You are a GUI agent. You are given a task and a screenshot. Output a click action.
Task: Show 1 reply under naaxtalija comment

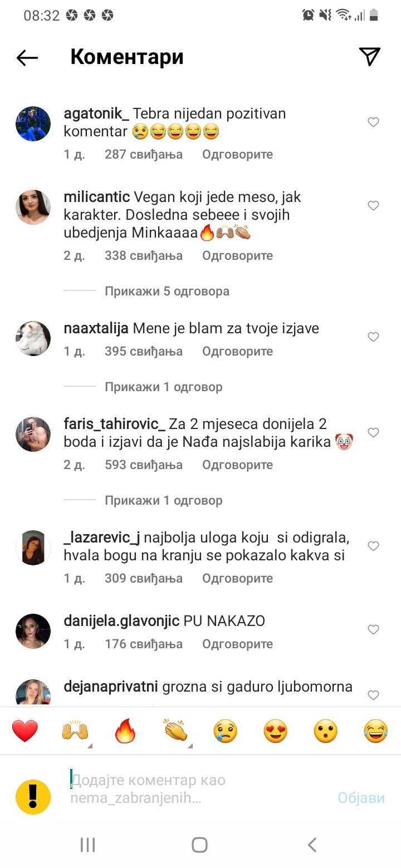pos(164,387)
